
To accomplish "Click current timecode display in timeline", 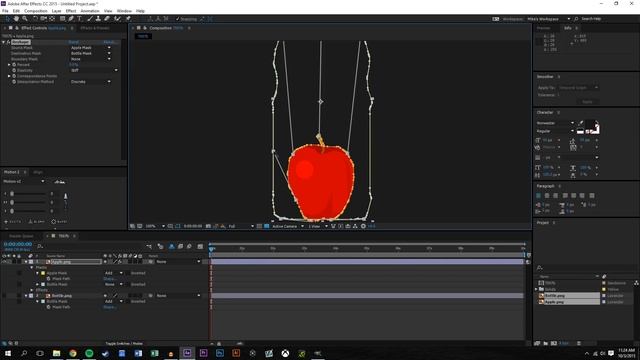I will pyautogui.click(x=18, y=244).
